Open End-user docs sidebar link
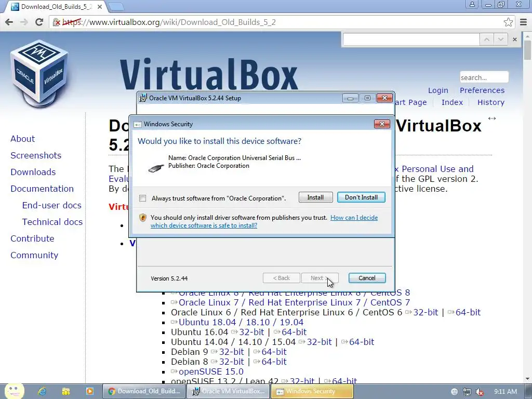The height and width of the screenshot is (399, 532). pyautogui.click(x=52, y=205)
